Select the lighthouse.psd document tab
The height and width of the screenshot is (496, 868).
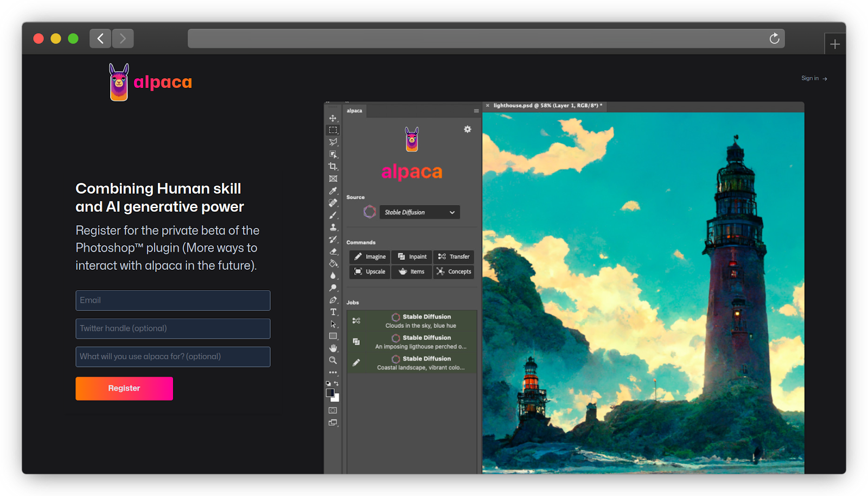pos(547,106)
